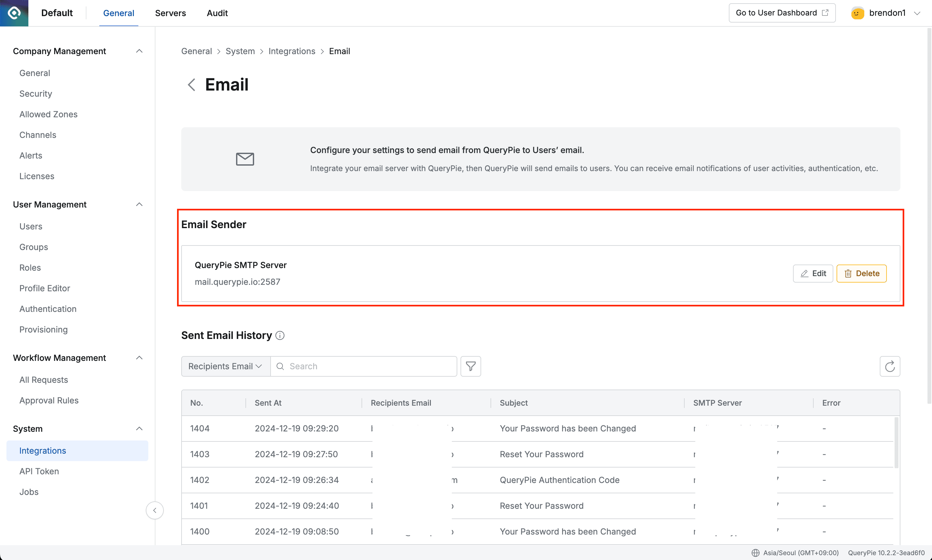The height and width of the screenshot is (560, 932).
Task: Collapse the sidebar using the round chevron
Action: coord(155,510)
